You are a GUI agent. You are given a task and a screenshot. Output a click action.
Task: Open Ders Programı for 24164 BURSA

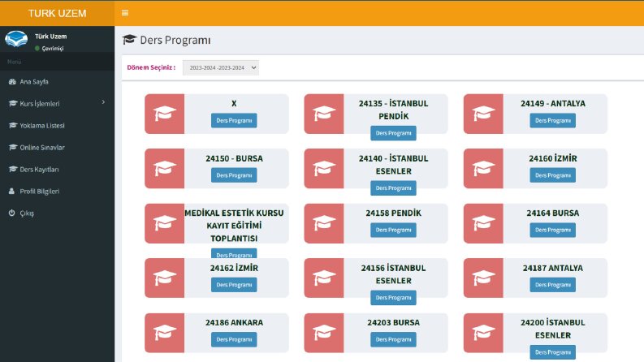point(553,230)
